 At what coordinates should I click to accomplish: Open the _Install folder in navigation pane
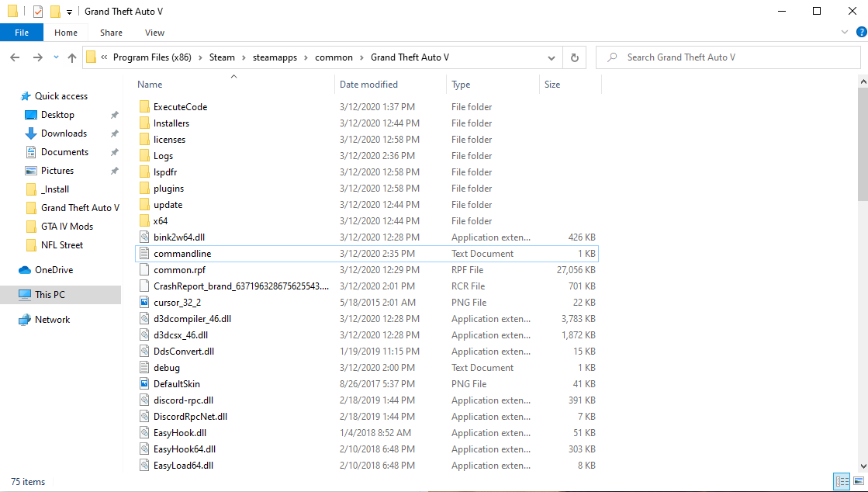pos(55,189)
